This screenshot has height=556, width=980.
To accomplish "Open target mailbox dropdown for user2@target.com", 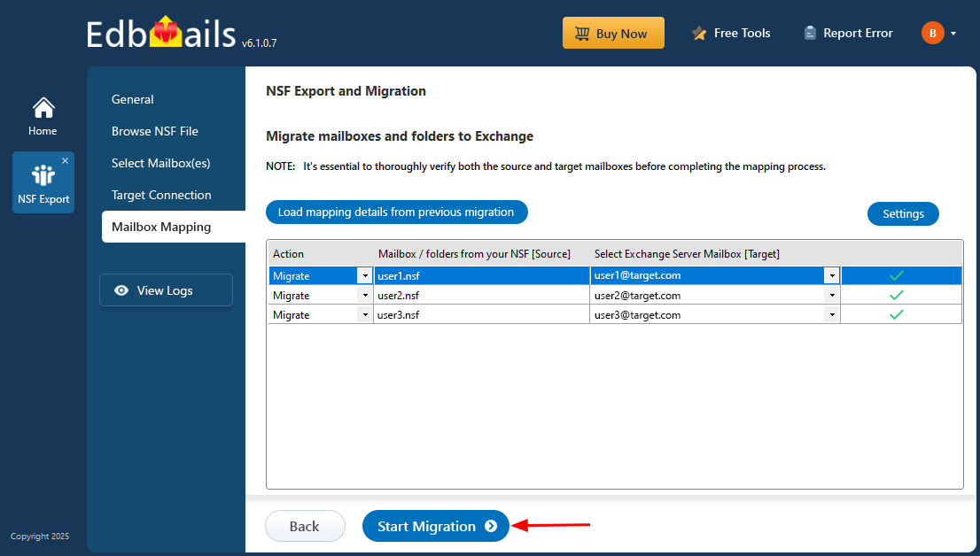I will 831,296.
